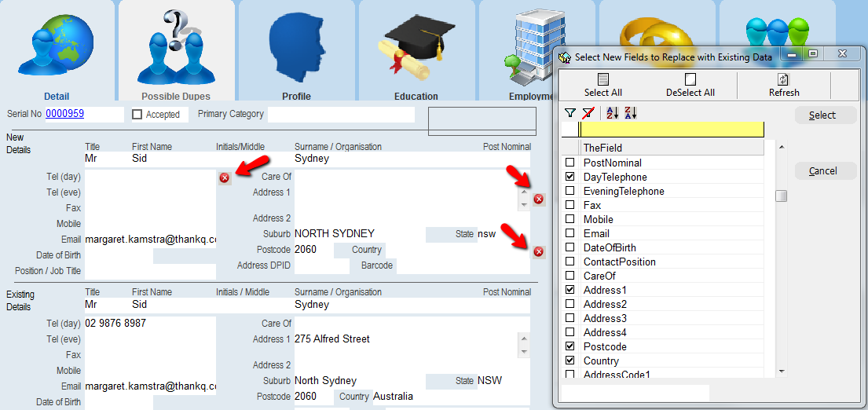Image resolution: width=868 pixels, height=410 pixels.
Task: Open the Profile tab
Action: 296,55
